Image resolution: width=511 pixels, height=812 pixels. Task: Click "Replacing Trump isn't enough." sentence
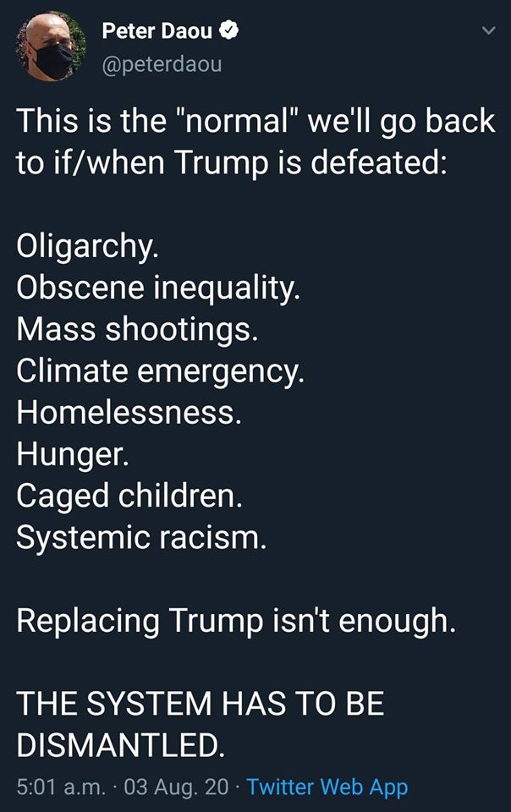(236, 620)
